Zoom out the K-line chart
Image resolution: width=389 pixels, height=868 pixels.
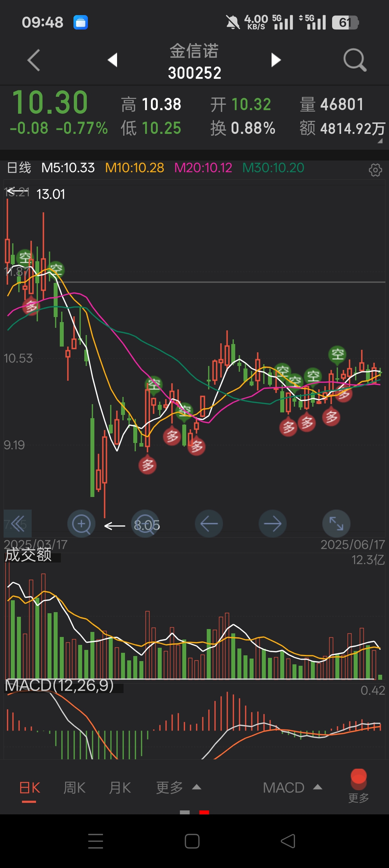coord(145,524)
